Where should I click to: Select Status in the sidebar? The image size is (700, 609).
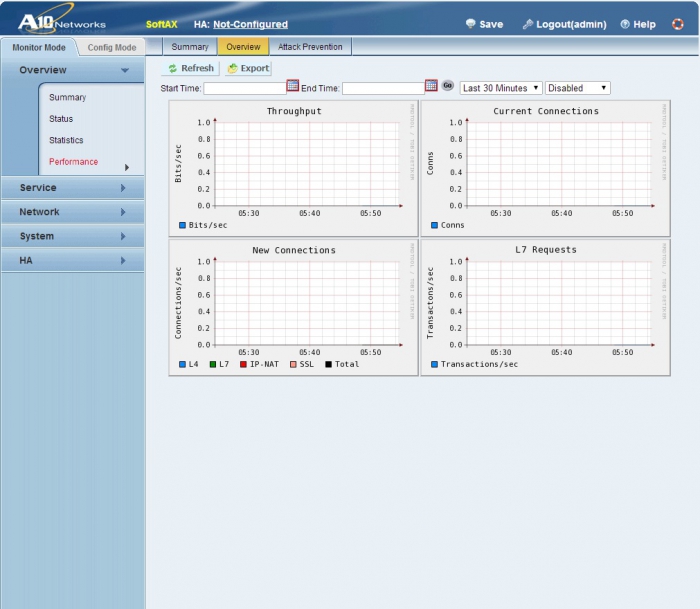(x=61, y=119)
